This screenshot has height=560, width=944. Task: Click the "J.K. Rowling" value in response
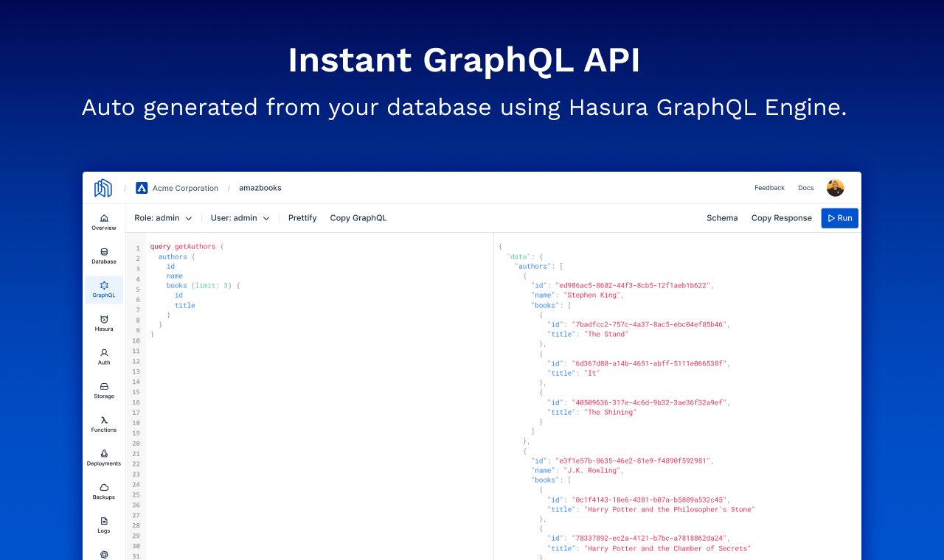point(594,471)
